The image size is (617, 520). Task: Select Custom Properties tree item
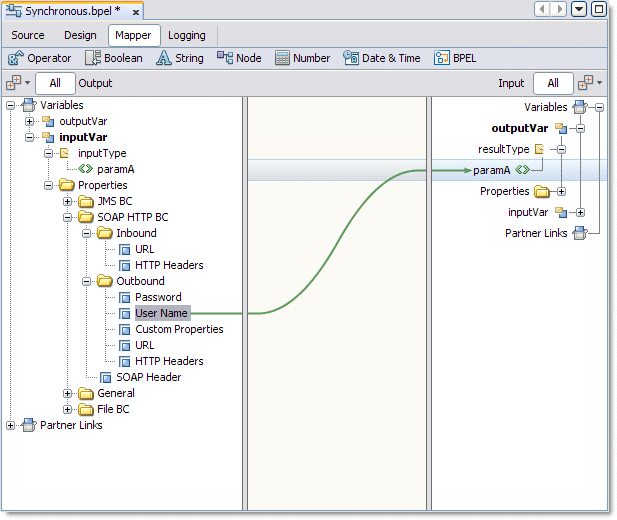pyautogui.click(x=179, y=329)
